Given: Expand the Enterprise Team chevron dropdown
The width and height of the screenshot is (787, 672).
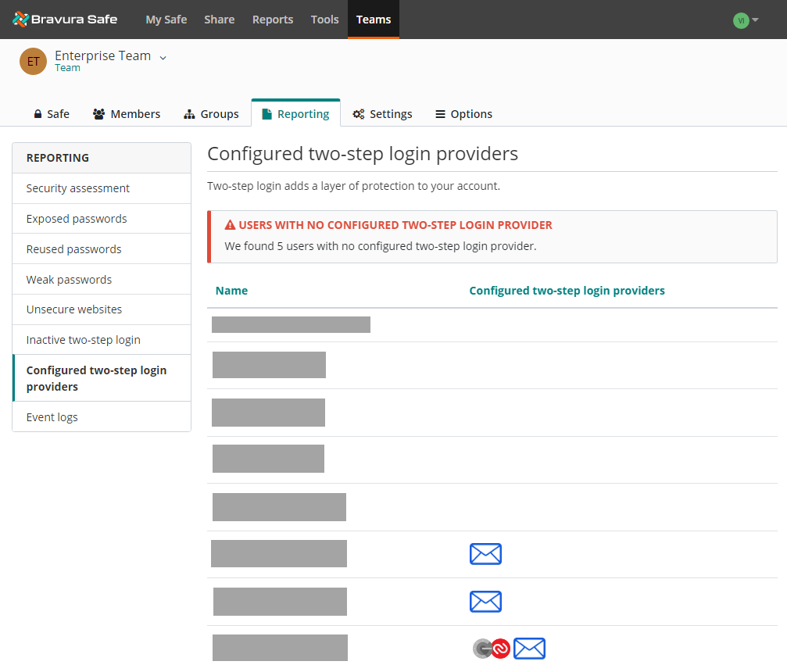Looking at the screenshot, I should tap(163, 58).
